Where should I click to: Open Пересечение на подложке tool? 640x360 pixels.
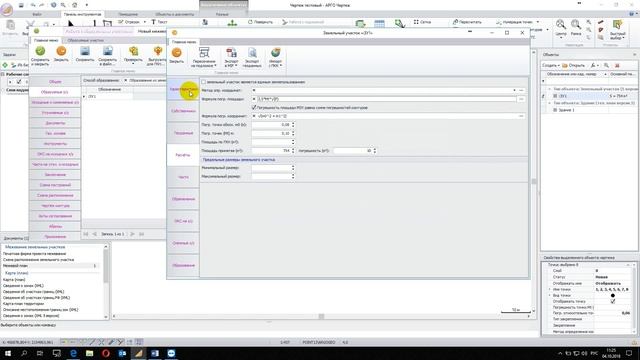click(x=204, y=56)
